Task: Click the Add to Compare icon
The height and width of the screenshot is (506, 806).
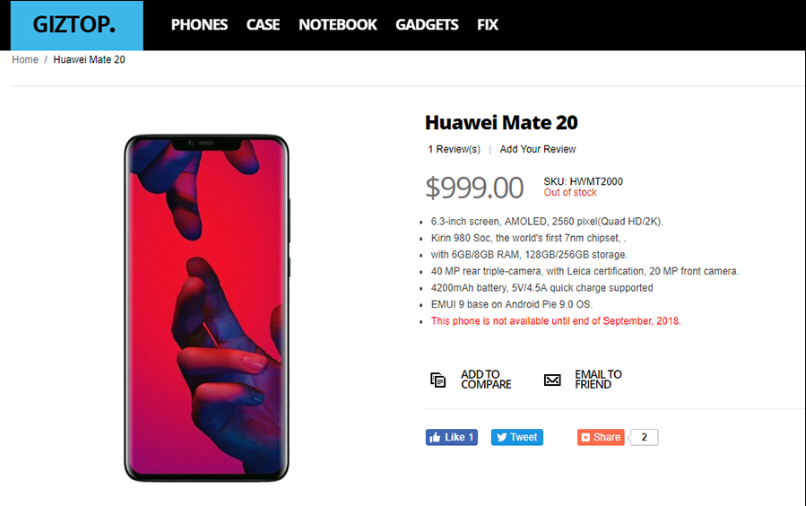Action: click(438, 380)
